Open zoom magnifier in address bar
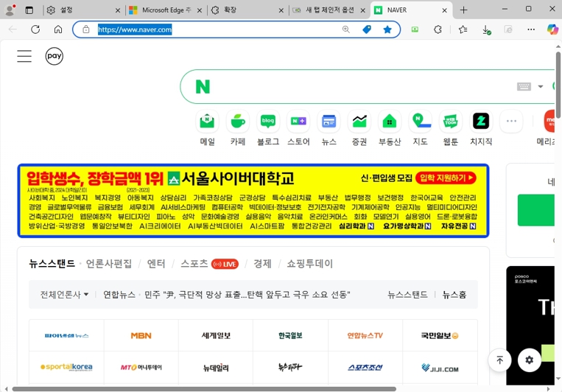Screen dimensions: 562x392 346,29
